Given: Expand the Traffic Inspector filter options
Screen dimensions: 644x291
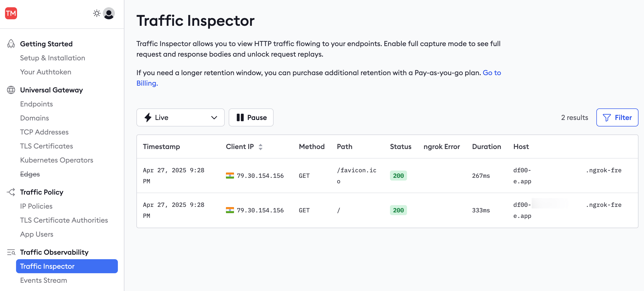Looking at the screenshot, I should click(617, 117).
